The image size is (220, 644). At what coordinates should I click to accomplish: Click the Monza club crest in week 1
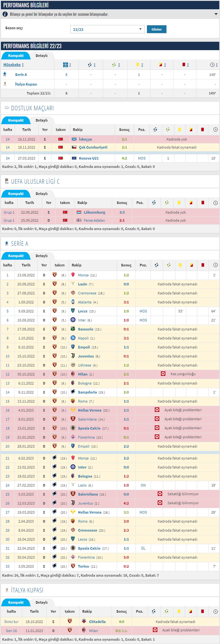click(73, 275)
